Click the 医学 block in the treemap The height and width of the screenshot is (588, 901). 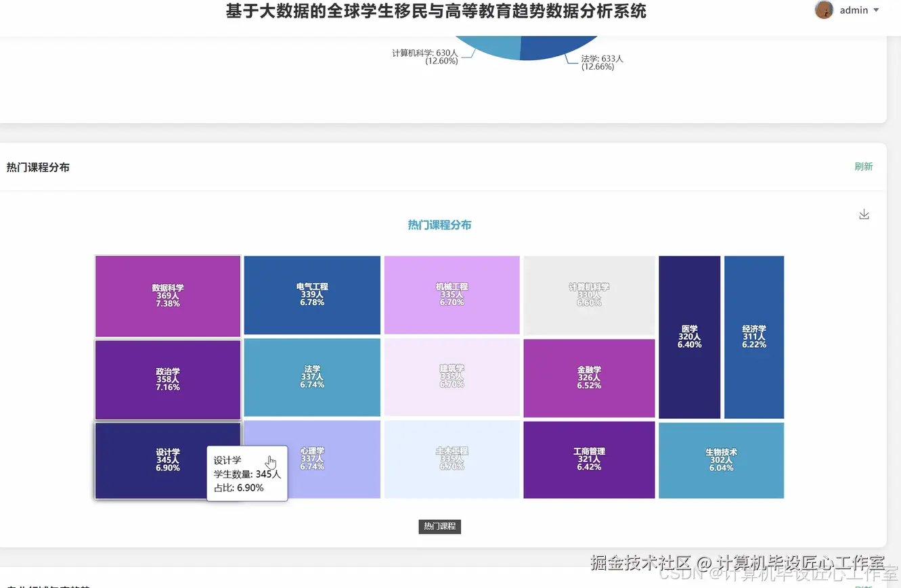coord(688,336)
